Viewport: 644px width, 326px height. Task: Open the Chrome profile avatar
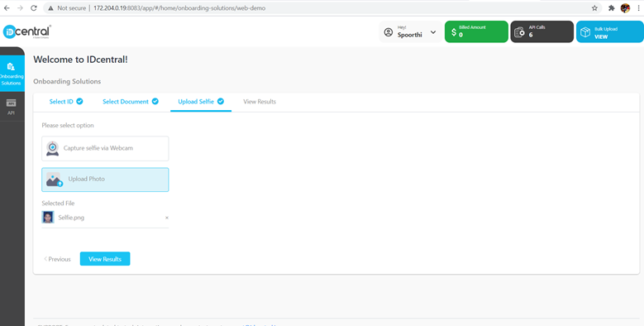[625, 8]
